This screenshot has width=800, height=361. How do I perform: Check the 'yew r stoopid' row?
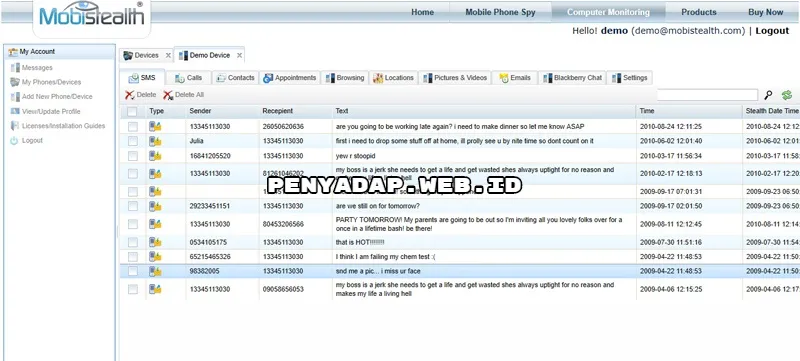point(133,156)
